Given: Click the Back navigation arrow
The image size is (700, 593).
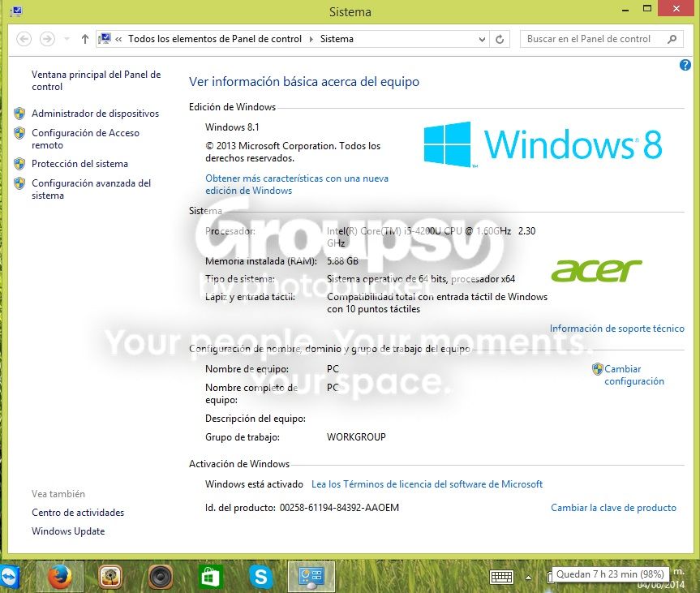Looking at the screenshot, I should pyautogui.click(x=24, y=39).
